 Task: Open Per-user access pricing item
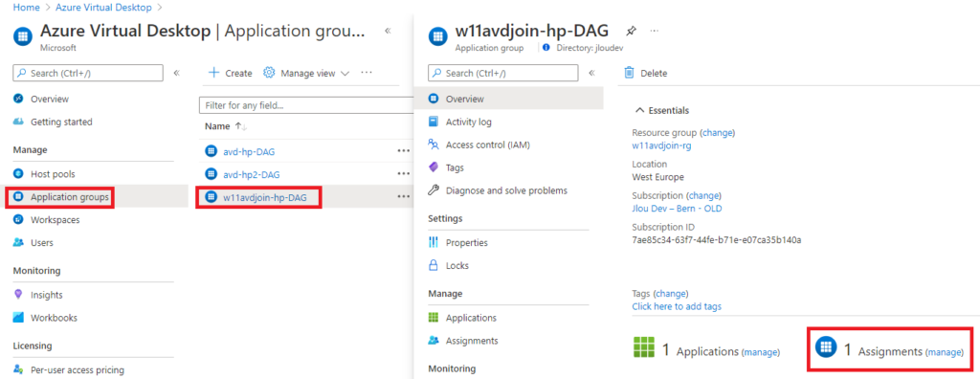77,370
